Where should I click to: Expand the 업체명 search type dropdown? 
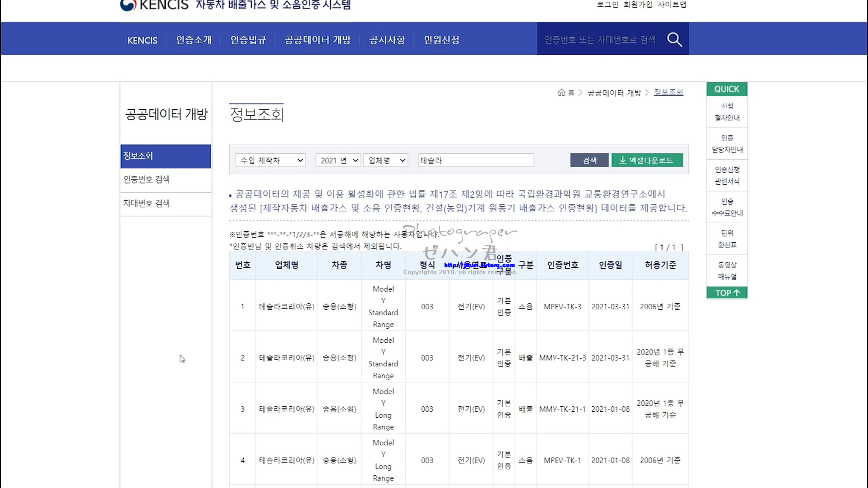tap(386, 161)
